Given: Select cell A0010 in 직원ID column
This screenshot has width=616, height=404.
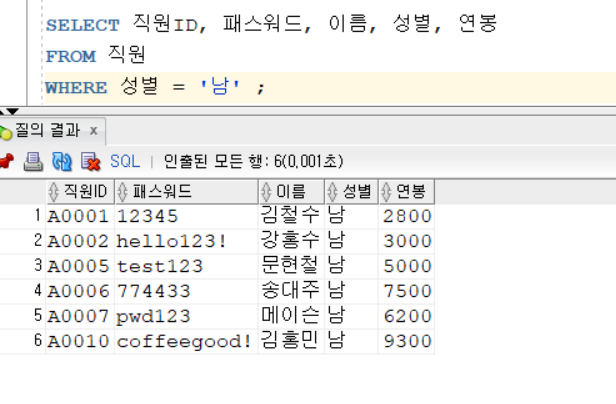Looking at the screenshot, I should click(x=80, y=341).
